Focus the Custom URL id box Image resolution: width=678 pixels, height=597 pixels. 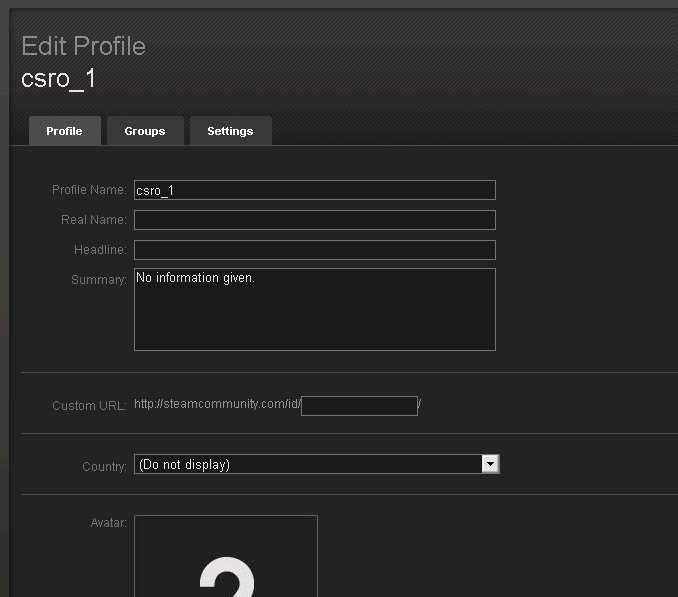[x=359, y=406]
